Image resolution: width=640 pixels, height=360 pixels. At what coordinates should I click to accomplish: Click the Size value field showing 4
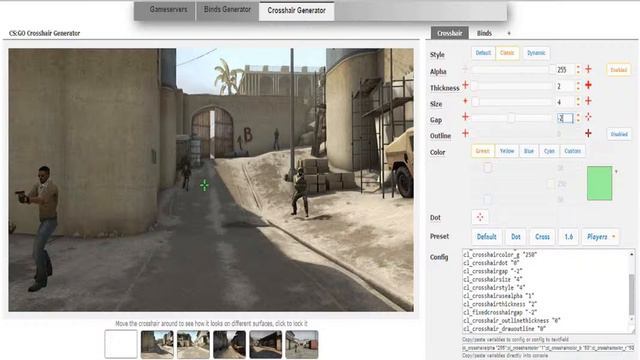565,102
